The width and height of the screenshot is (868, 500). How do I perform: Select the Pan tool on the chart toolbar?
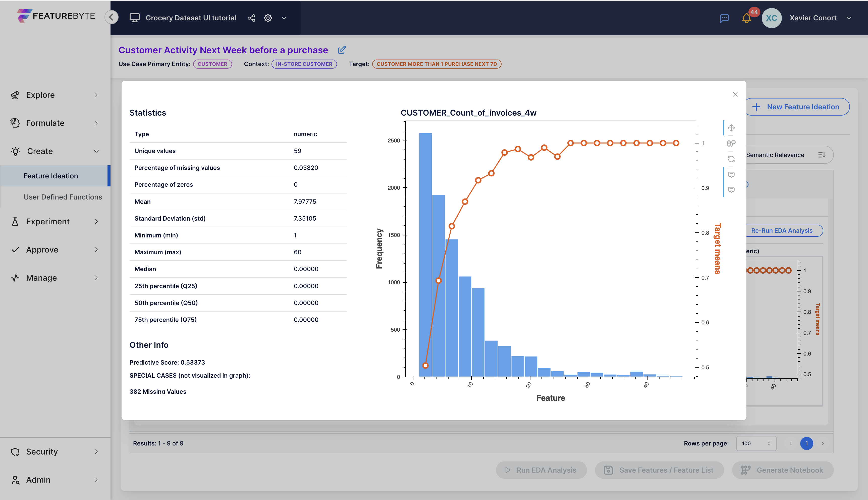coord(731,128)
